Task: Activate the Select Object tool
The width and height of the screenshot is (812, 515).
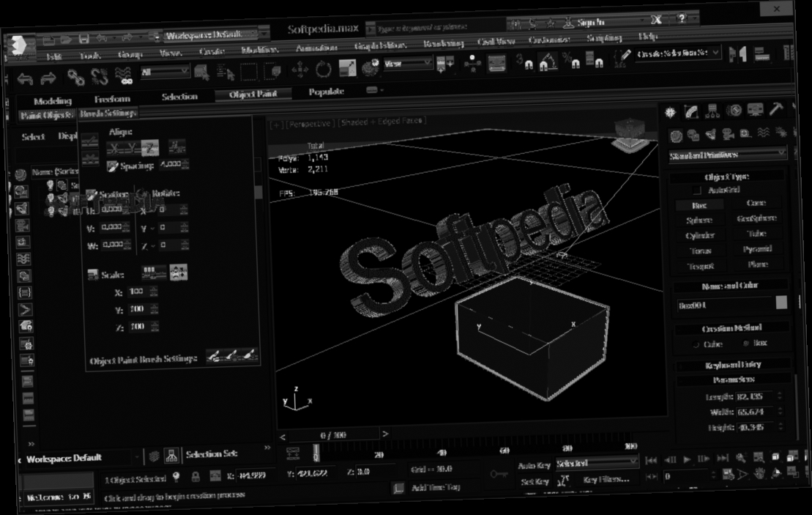Action: click(x=202, y=73)
